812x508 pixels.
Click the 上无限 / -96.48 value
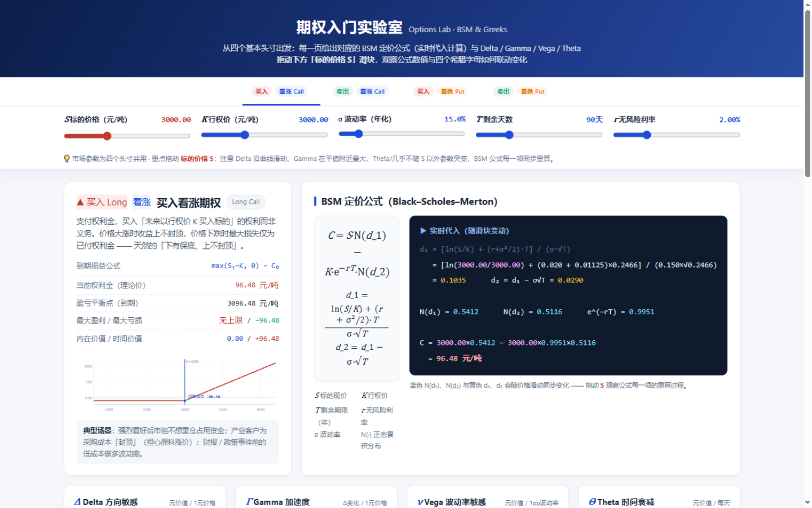click(x=249, y=321)
